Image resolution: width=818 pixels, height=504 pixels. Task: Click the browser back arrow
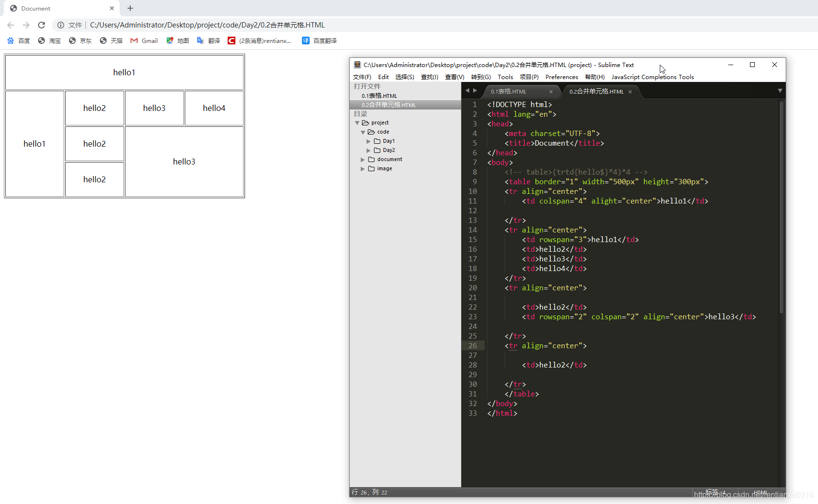pyautogui.click(x=11, y=25)
